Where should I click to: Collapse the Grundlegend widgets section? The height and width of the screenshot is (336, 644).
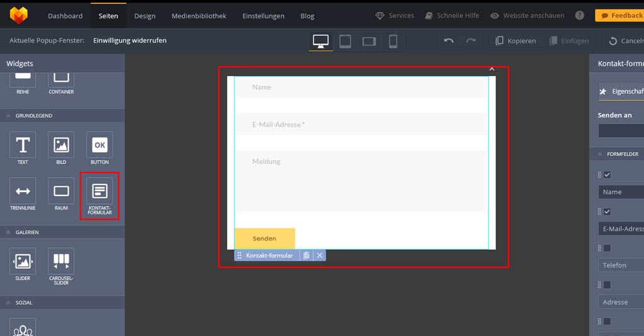[9, 116]
